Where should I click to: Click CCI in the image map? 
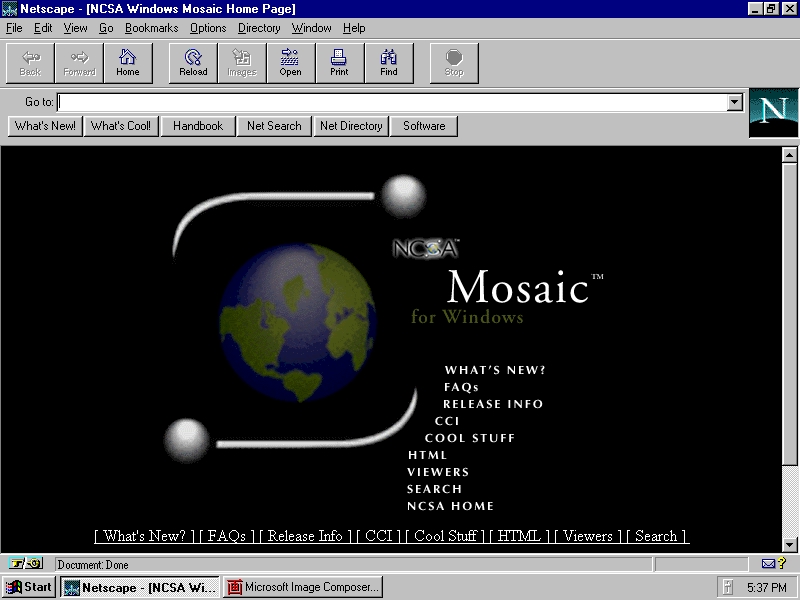pos(447,421)
